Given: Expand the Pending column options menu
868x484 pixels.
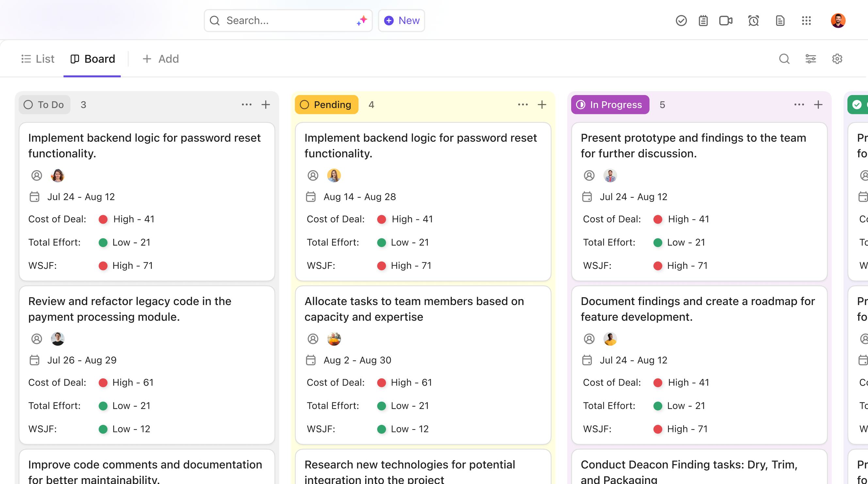Looking at the screenshot, I should (x=522, y=105).
